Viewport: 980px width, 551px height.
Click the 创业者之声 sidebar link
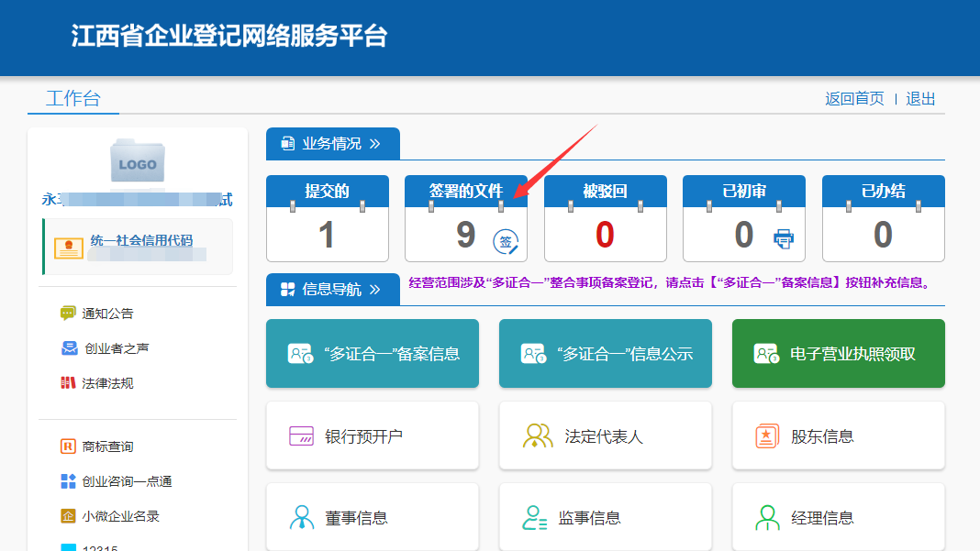click(x=117, y=348)
